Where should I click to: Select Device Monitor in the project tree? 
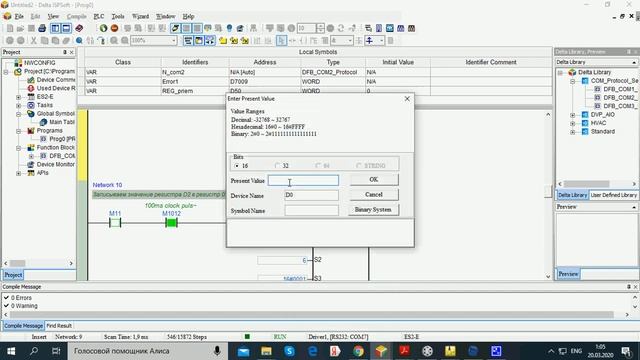(56, 164)
